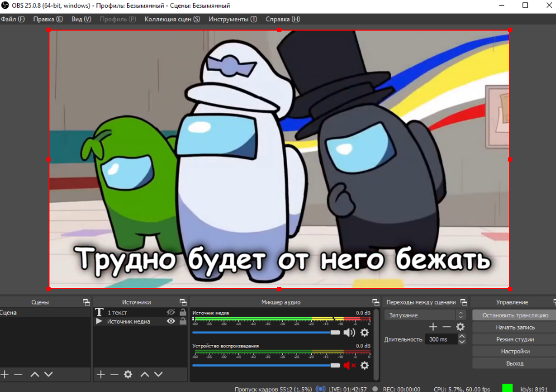Move scene up in Сцены list
The width and height of the screenshot is (556, 392).
point(35,374)
